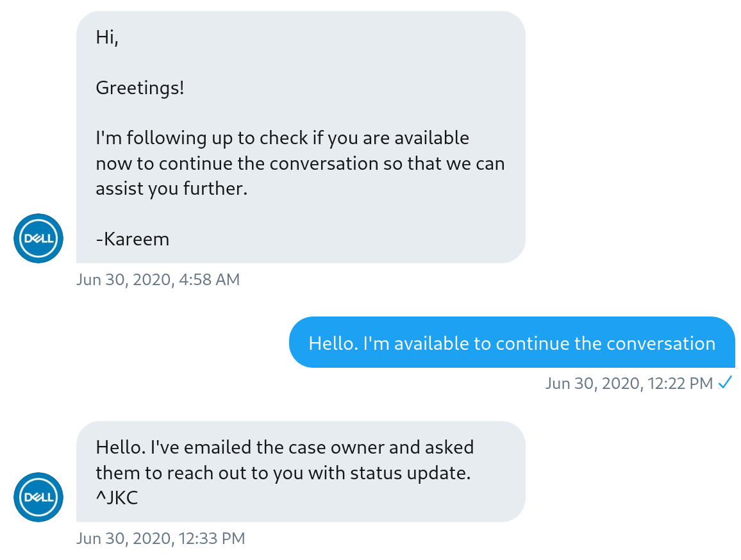This screenshot has width=741, height=560.
Task: Click the timestamp Jun 30, 2020, 4:58 AM
Action: point(158,279)
